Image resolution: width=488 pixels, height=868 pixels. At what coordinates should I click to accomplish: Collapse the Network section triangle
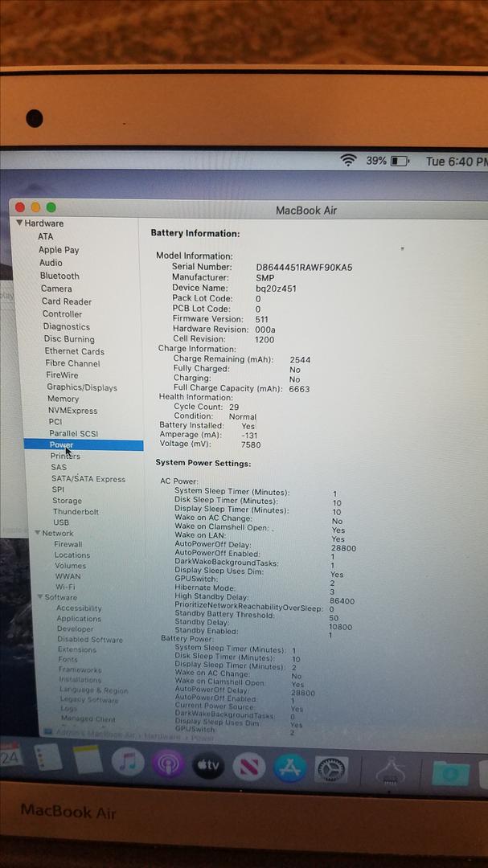pos(38,533)
